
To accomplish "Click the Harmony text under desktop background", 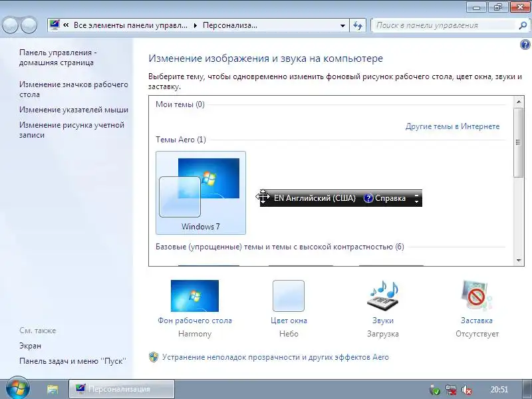I will click(x=195, y=334).
